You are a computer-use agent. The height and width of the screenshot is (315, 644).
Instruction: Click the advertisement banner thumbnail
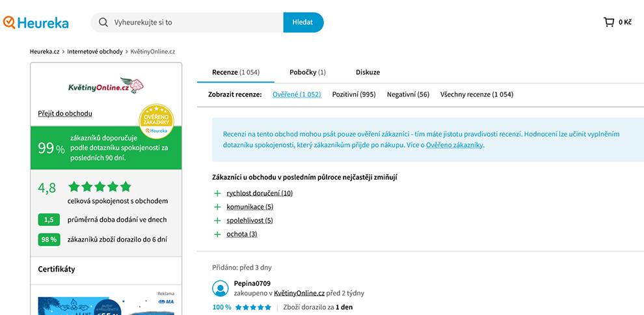coord(106,305)
